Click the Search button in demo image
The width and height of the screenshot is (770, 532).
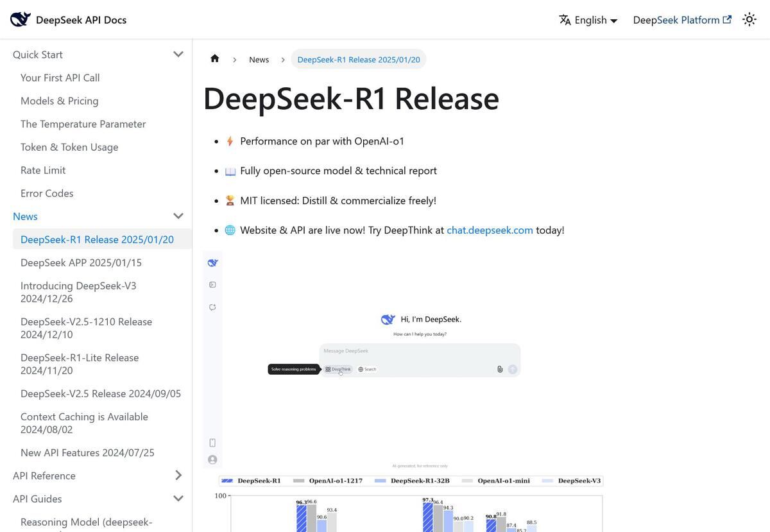pyautogui.click(x=368, y=369)
